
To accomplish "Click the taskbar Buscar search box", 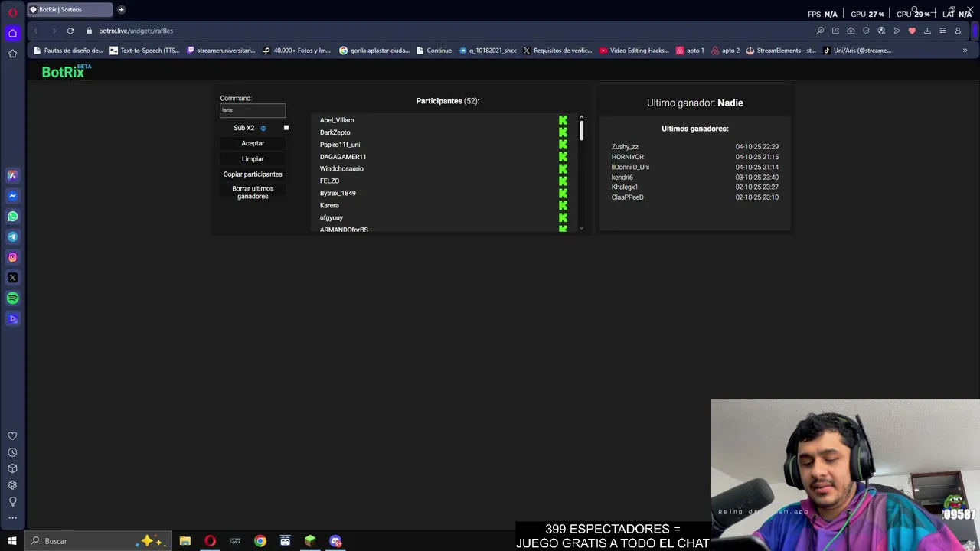I will [98, 541].
